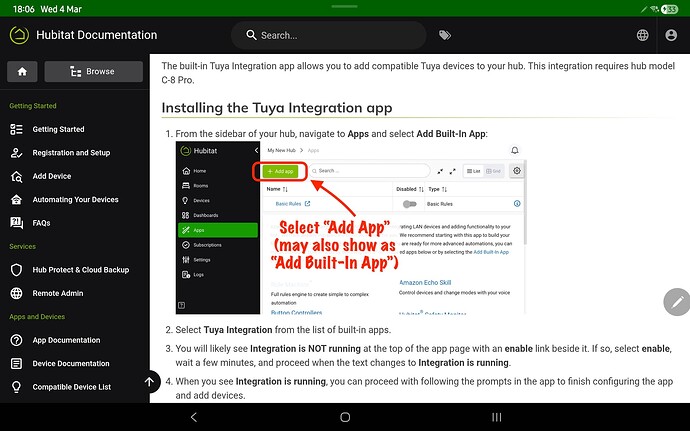Click the Getting Started checklist icon
690x431 pixels.
pos(16,129)
